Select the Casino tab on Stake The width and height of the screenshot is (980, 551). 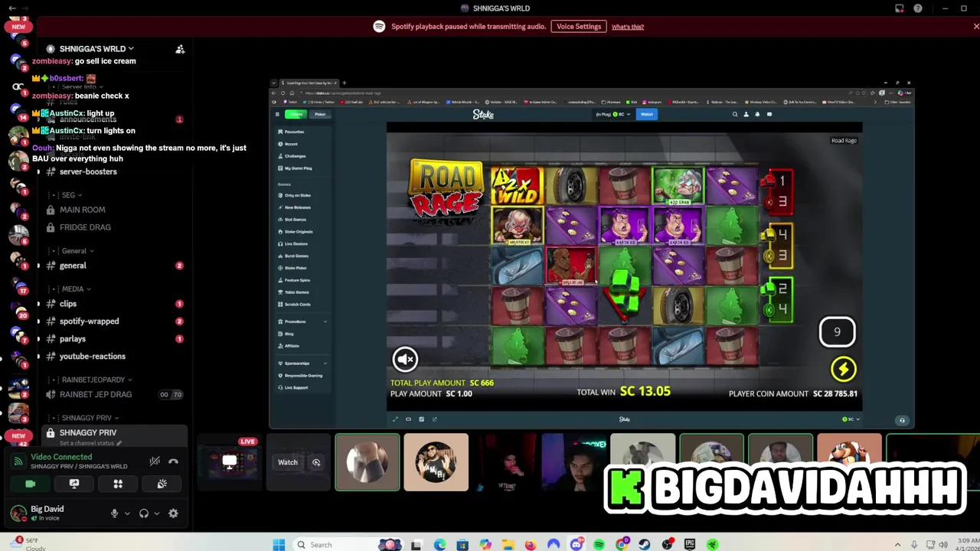click(296, 114)
